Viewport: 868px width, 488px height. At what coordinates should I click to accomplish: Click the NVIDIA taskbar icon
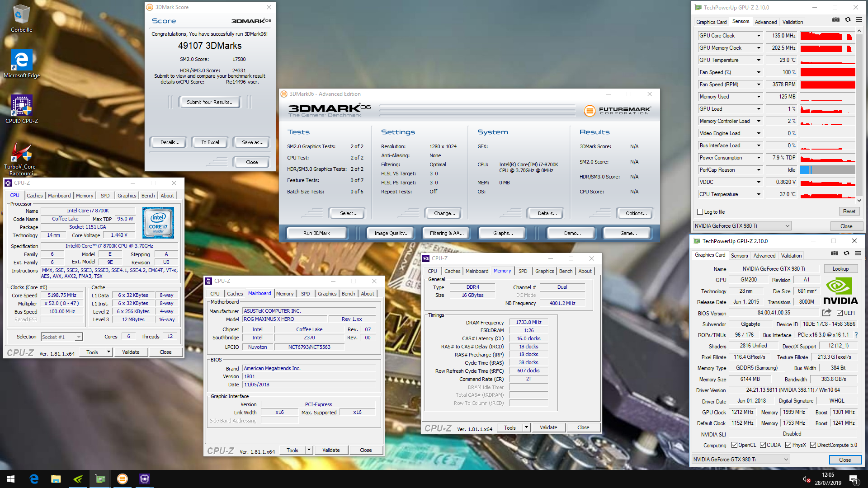(x=78, y=479)
